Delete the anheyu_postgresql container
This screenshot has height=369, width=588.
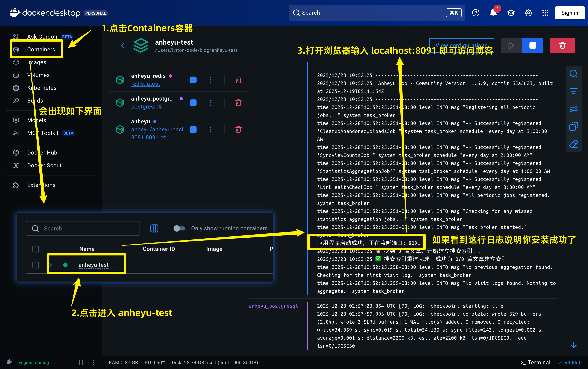(238, 103)
